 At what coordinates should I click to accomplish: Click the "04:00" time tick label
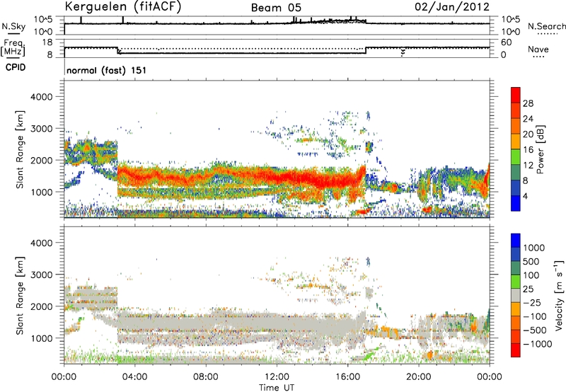click(x=134, y=377)
